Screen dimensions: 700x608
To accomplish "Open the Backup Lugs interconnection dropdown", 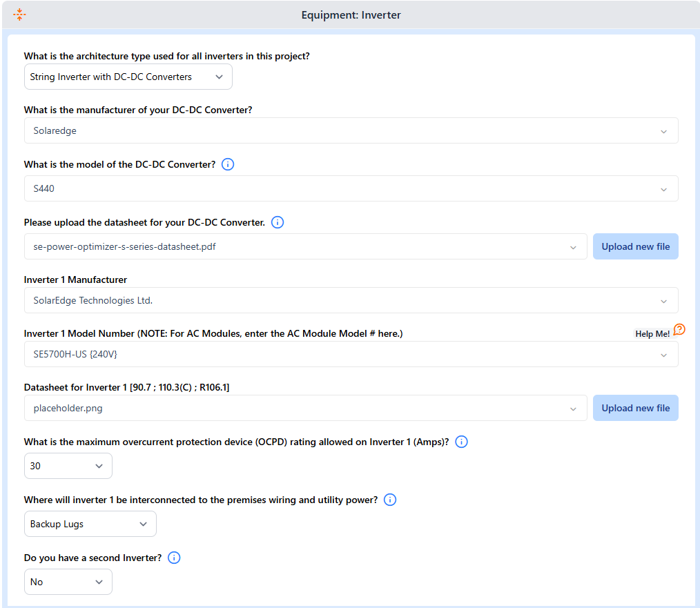I will [x=90, y=524].
